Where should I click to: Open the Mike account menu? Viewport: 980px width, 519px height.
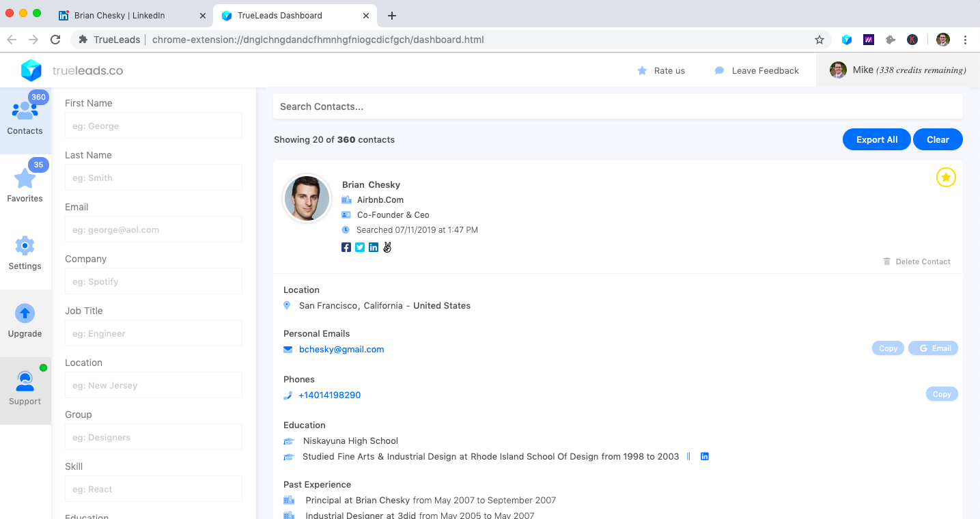pos(898,70)
